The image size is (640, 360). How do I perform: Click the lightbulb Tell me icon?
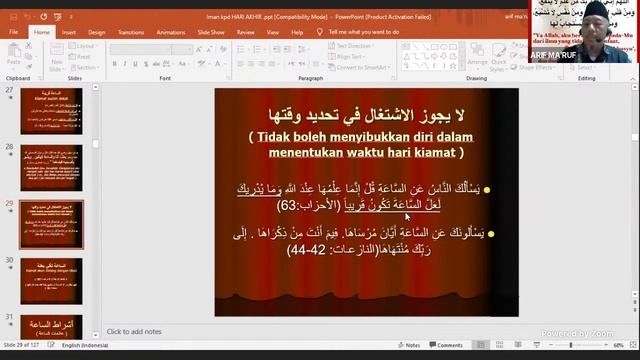click(x=320, y=32)
